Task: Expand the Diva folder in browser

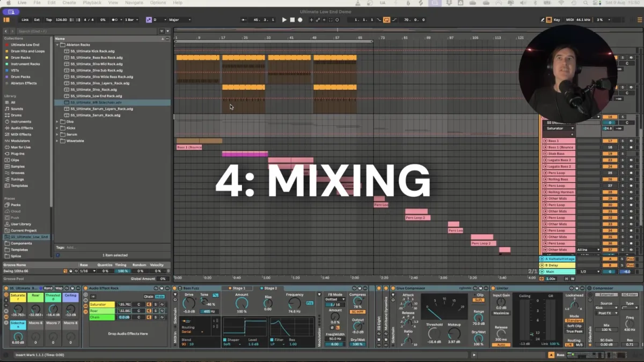Action: pyautogui.click(x=57, y=122)
